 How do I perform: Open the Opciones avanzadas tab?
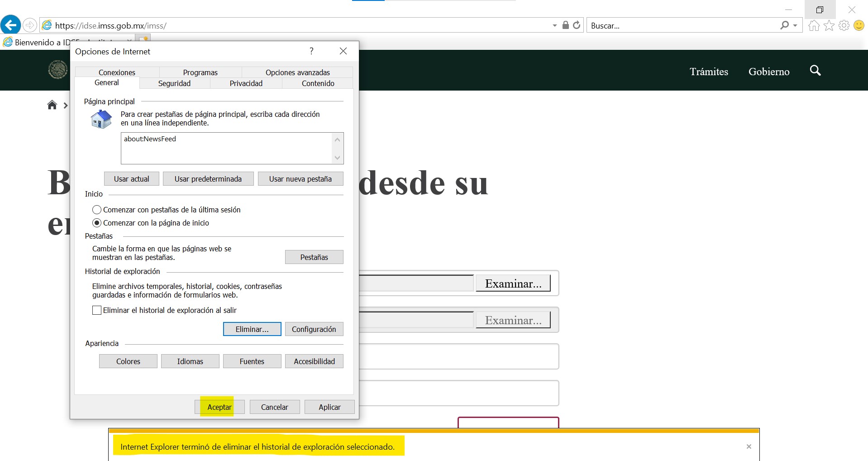(297, 72)
